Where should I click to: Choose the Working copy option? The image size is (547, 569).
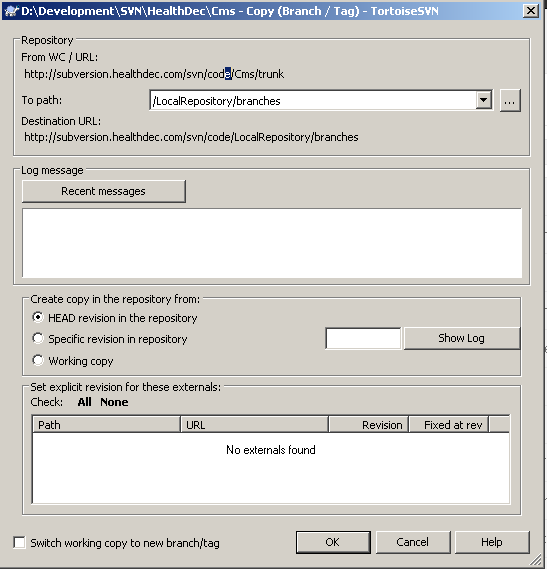[x=73, y=361]
